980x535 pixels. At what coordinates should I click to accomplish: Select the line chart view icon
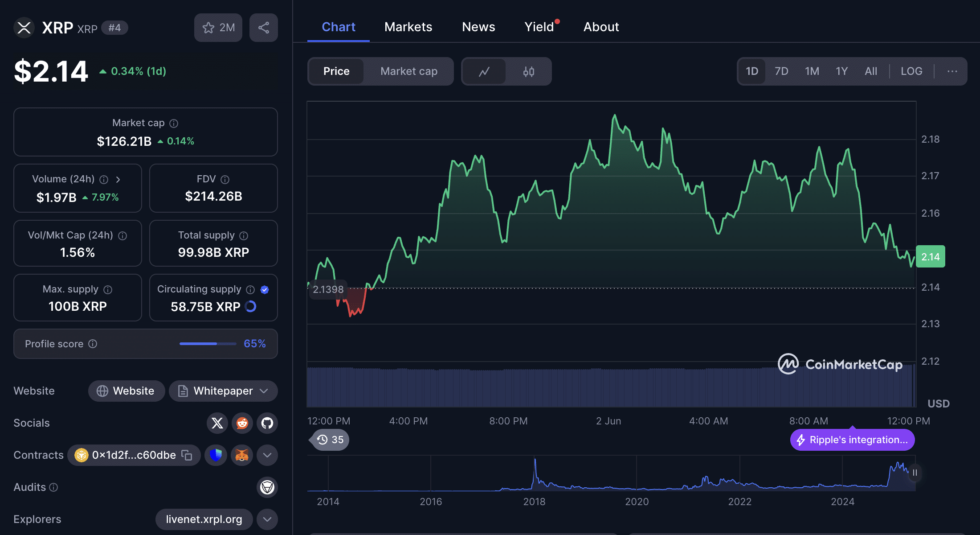click(x=484, y=71)
